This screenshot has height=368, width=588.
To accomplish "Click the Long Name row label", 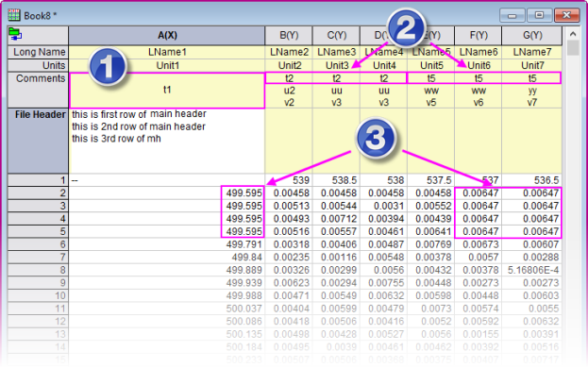I will point(38,52).
